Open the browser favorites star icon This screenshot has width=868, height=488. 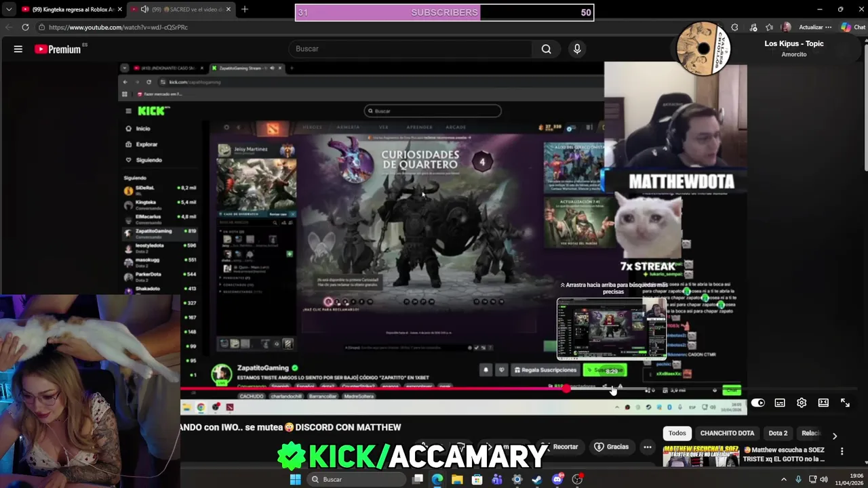tap(769, 27)
